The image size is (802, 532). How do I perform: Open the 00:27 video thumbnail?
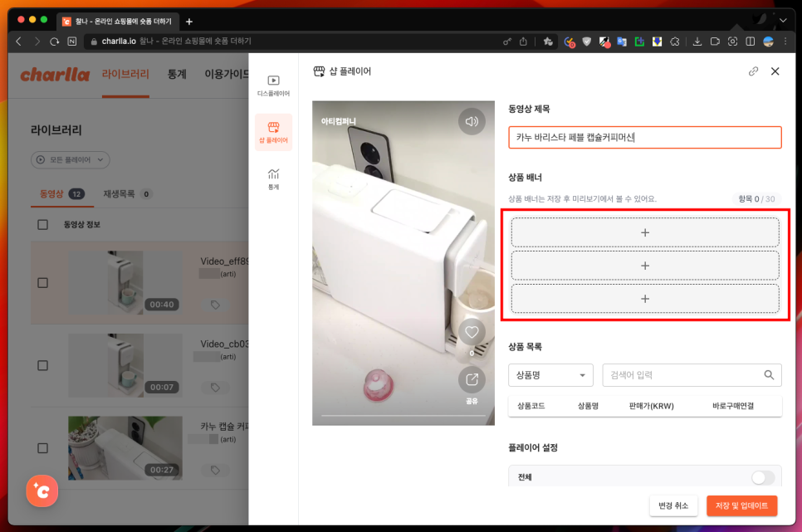click(x=125, y=448)
